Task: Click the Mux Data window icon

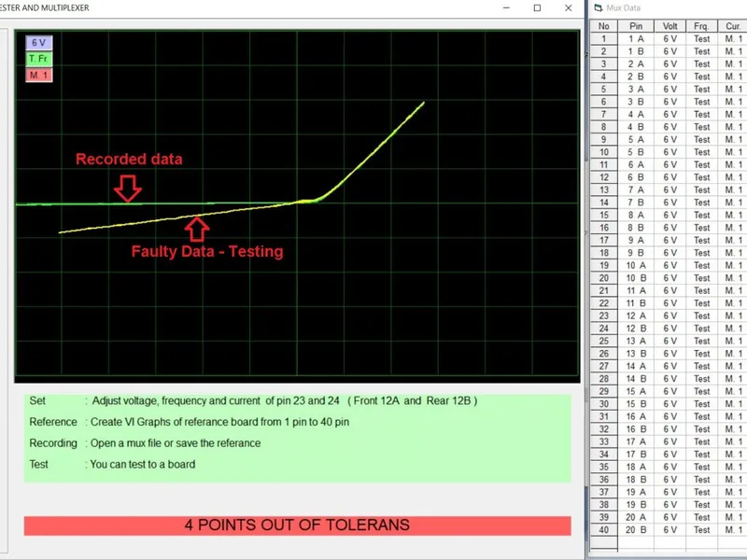Action: tap(598, 7)
